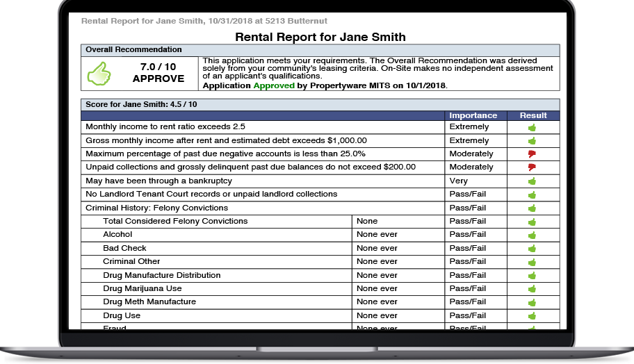The width and height of the screenshot is (634, 364).
Task: Click thumbs-up in Gross monthly income row
Action: pos(532,141)
